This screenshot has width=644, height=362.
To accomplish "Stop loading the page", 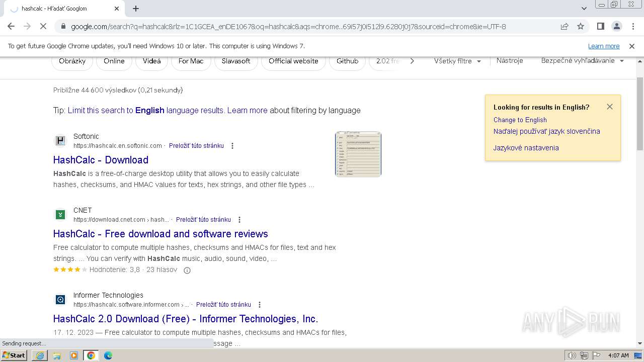I will (x=43, y=26).
